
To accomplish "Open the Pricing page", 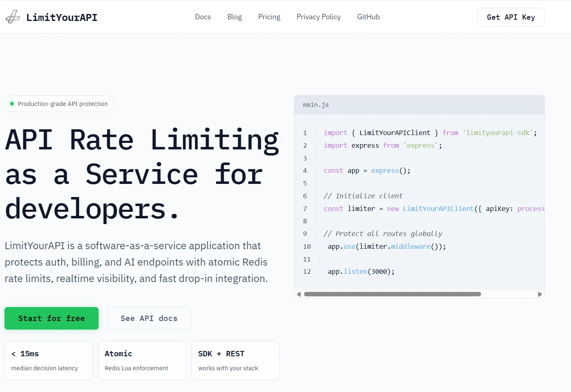I will (x=269, y=17).
